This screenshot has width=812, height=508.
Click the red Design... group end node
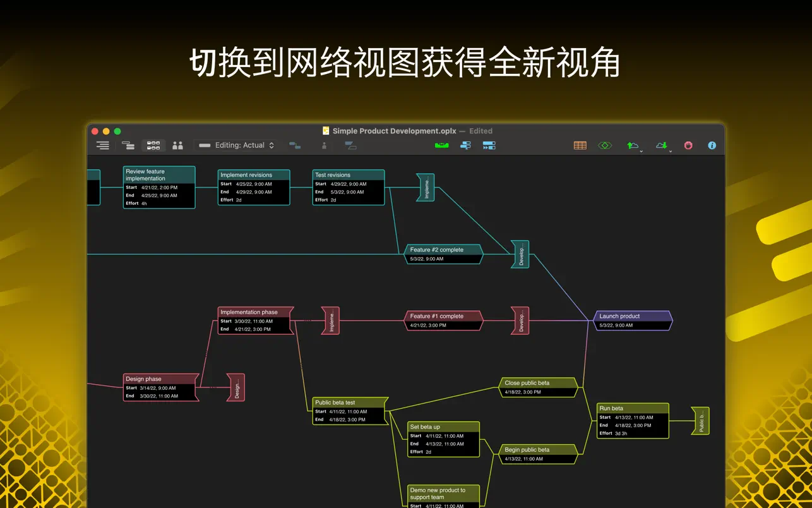(236, 387)
